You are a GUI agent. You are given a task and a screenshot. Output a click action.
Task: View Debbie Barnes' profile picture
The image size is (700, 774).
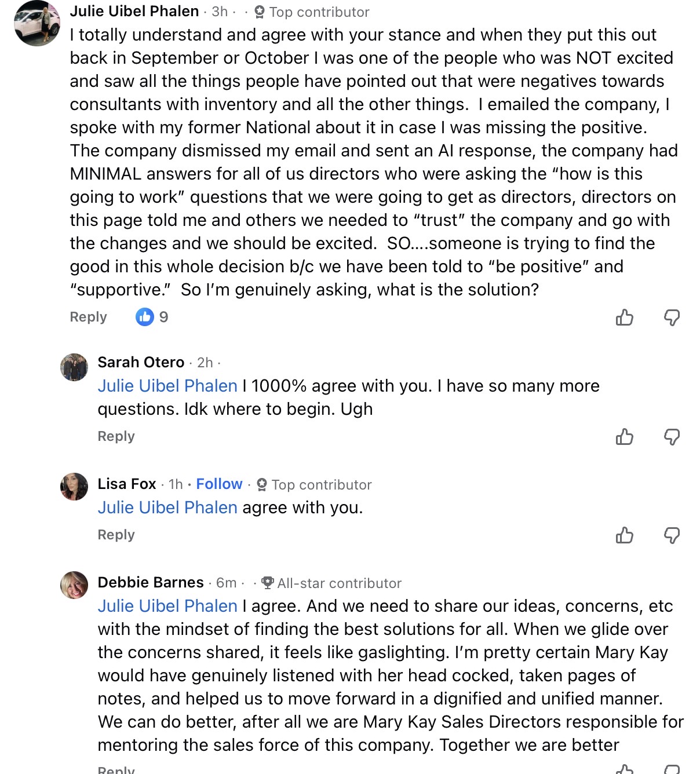(74, 585)
